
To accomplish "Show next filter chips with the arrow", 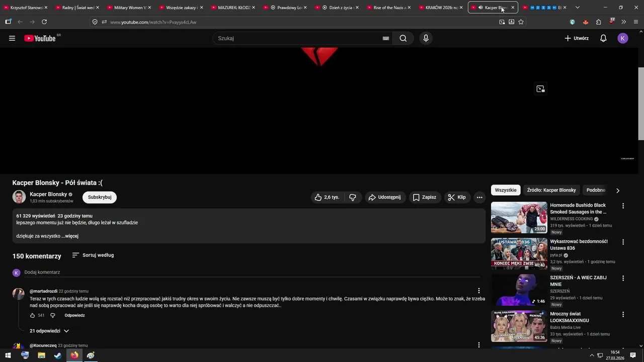I will (x=618, y=191).
